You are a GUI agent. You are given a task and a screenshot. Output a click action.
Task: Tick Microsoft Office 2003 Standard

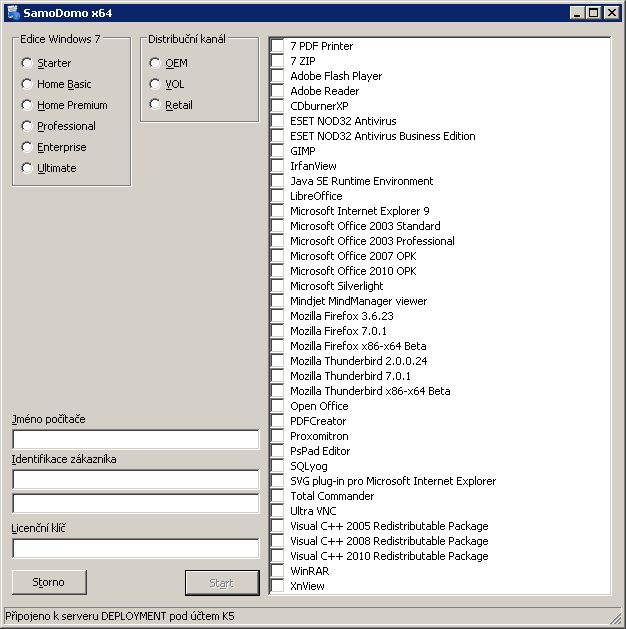[277, 226]
